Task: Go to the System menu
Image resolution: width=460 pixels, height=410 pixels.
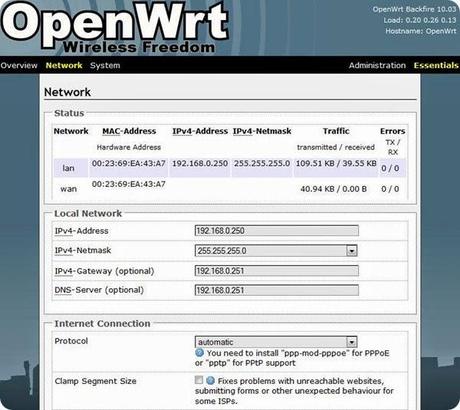Action: 105,65
